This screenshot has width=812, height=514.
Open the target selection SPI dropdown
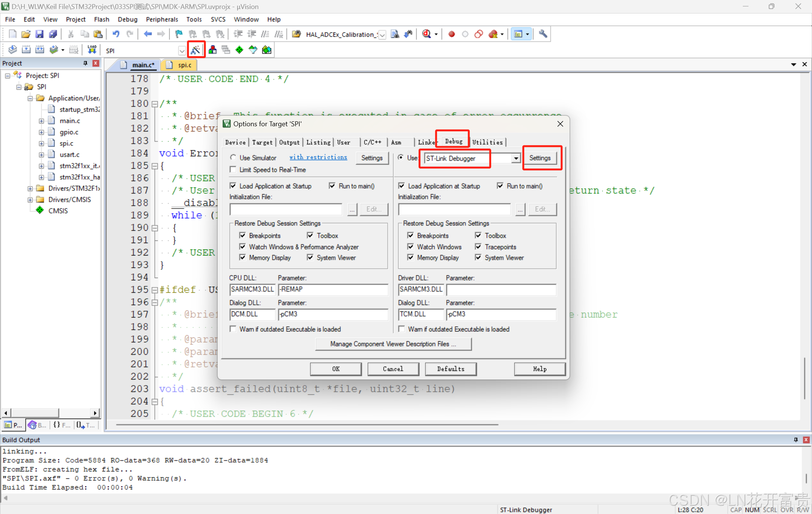coord(182,51)
